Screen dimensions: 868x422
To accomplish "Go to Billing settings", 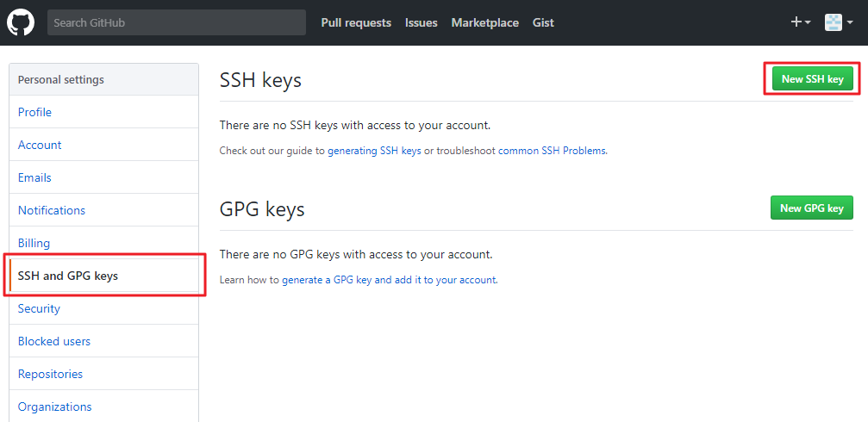I will click(104, 243).
